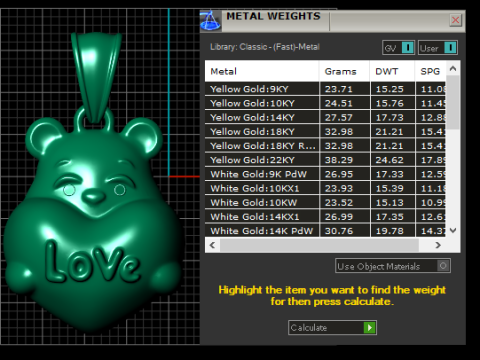The image size is (480, 360).
Task: Click the right horizontal scroll arrow
Action: pyautogui.click(x=438, y=245)
